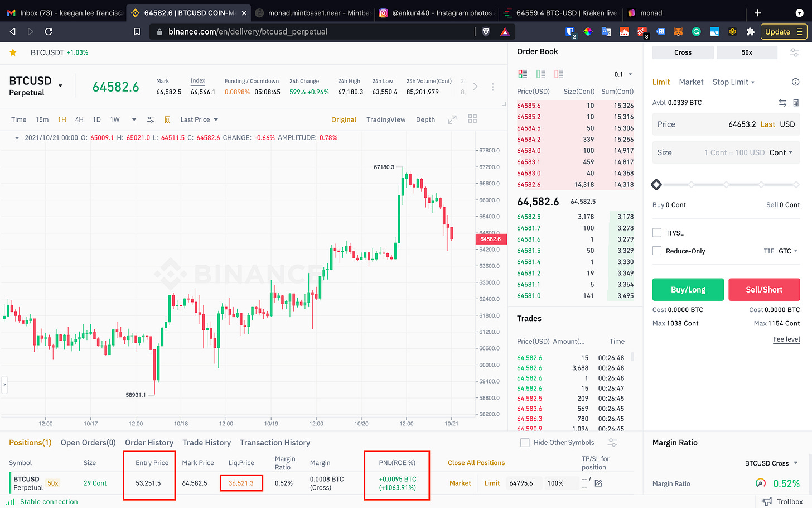Select the Market order tab
This screenshot has height=508, width=812.
[x=691, y=82]
